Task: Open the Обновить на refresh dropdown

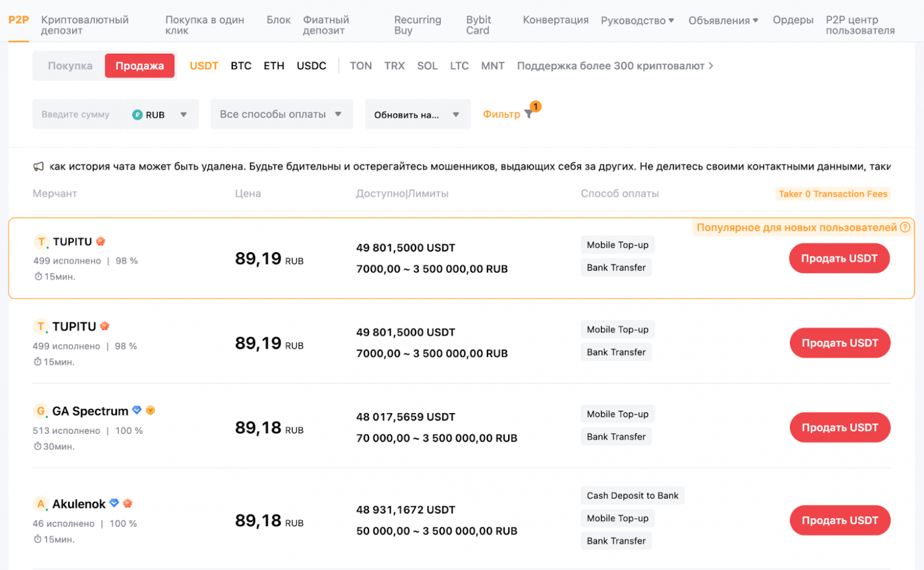Action: coord(417,114)
